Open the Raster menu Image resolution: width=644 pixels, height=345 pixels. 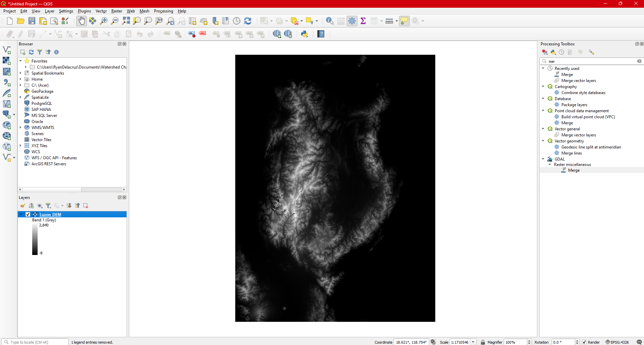coord(116,11)
